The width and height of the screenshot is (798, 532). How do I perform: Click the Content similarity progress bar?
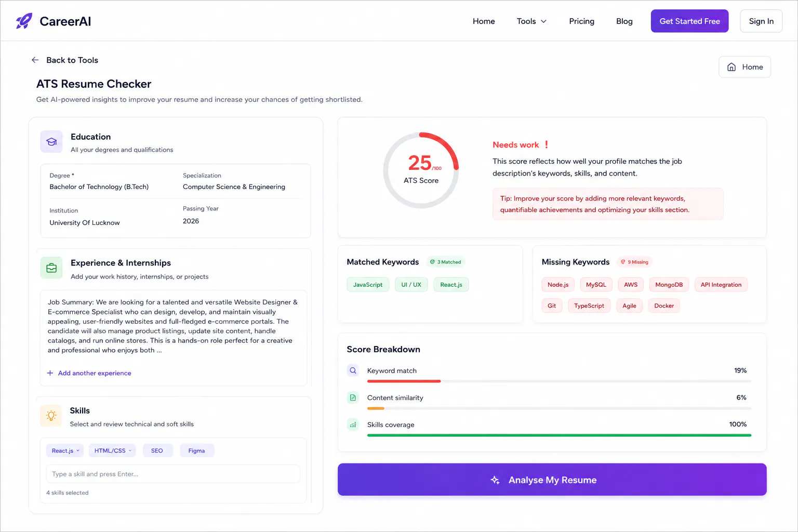pyautogui.click(x=559, y=408)
